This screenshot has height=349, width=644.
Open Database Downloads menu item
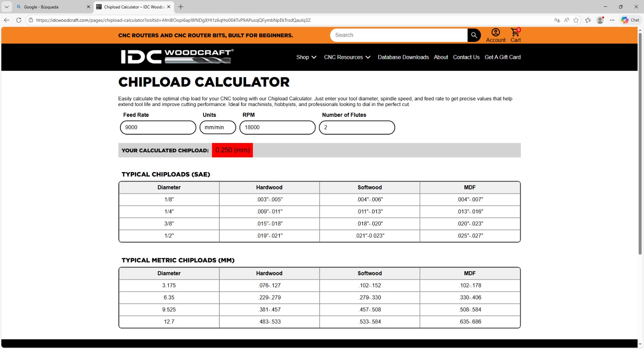pos(403,57)
